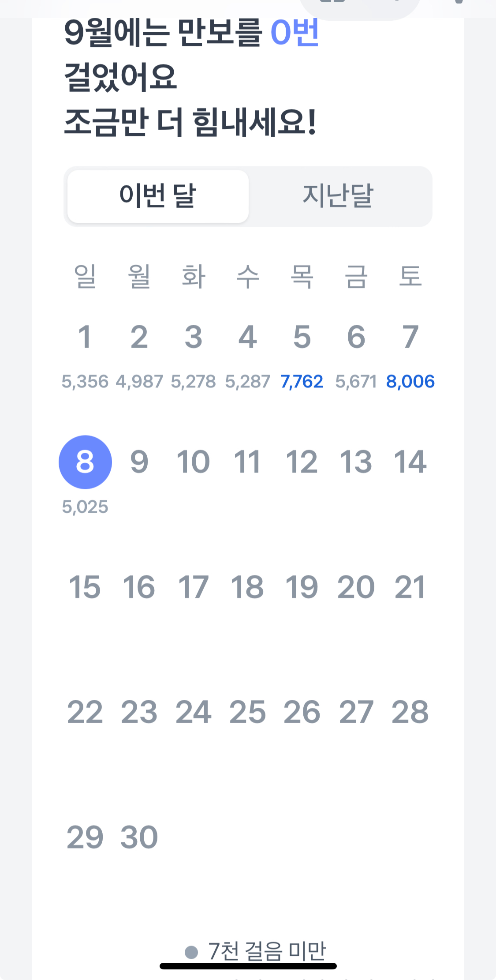Tap the gray 7천 걸음 미만 legend dot
The height and width of the screenshot is (980, 496).
coord(191,952)
